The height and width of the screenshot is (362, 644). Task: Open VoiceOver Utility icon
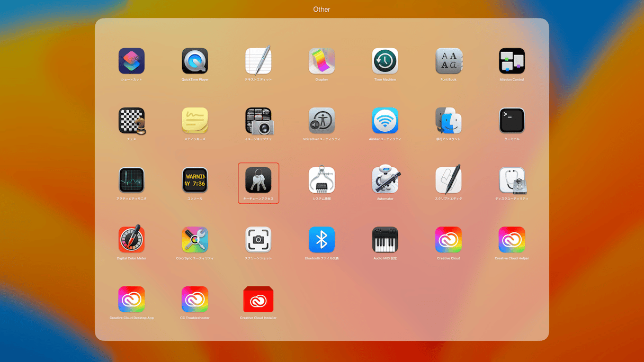coord(322,121)
